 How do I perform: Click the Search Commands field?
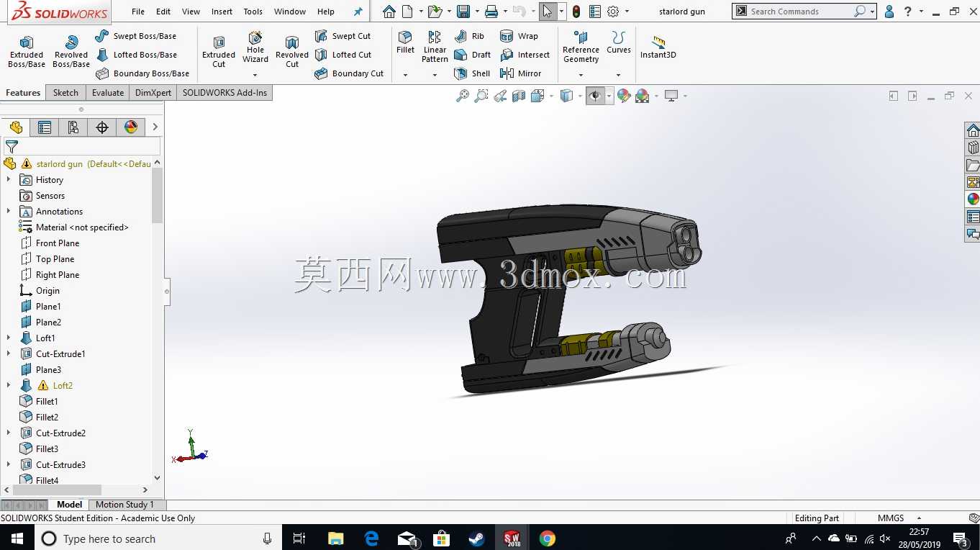(x=799, y=12)
